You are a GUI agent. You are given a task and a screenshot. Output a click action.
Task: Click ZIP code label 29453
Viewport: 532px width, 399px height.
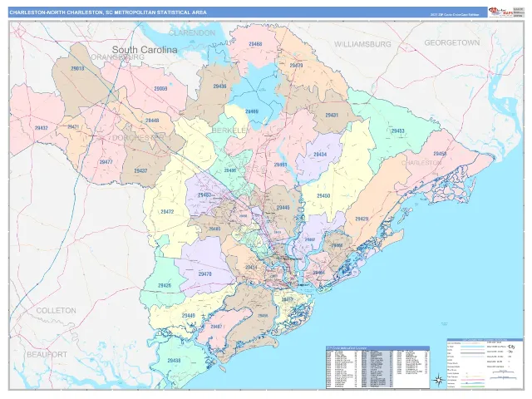[397, 131]
